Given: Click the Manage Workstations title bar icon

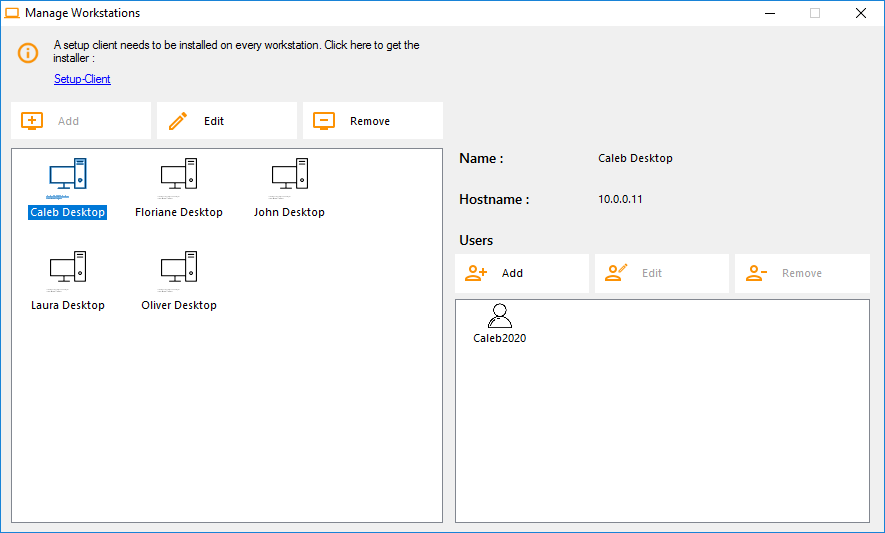Looking at the screenshot, I should click(13, 13).
